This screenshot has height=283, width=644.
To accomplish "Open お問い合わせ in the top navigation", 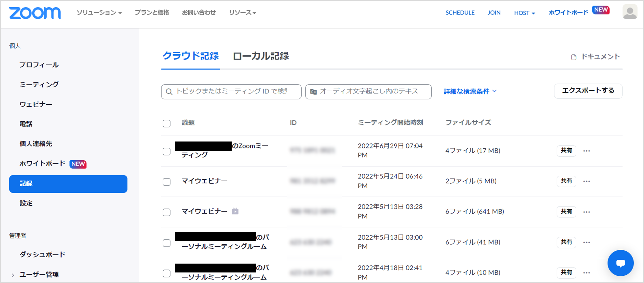I will 199,13.
